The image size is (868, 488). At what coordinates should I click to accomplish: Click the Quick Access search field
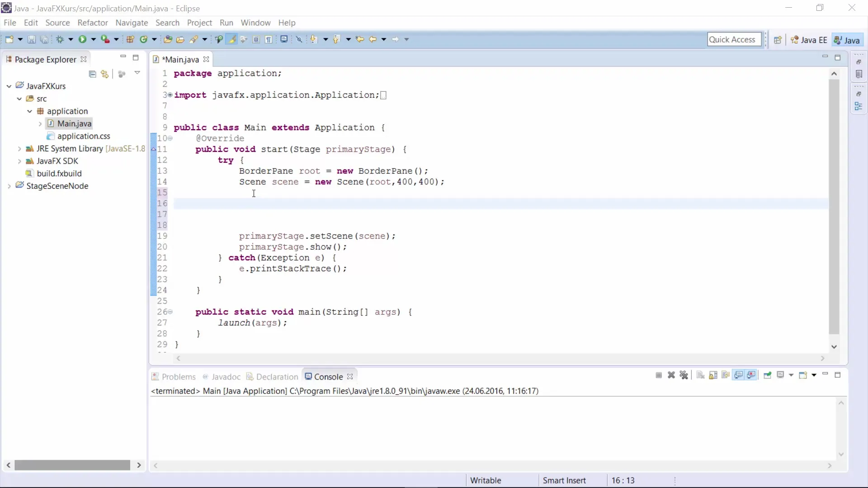[x=734, y=39]
